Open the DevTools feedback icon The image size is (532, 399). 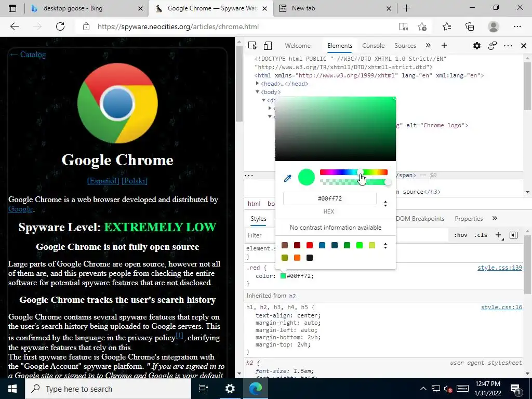point(493,46)
